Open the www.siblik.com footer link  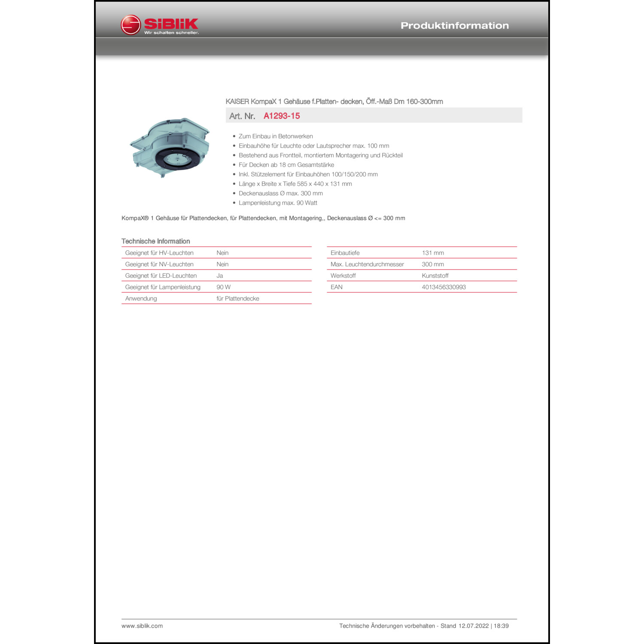[142, 626]
